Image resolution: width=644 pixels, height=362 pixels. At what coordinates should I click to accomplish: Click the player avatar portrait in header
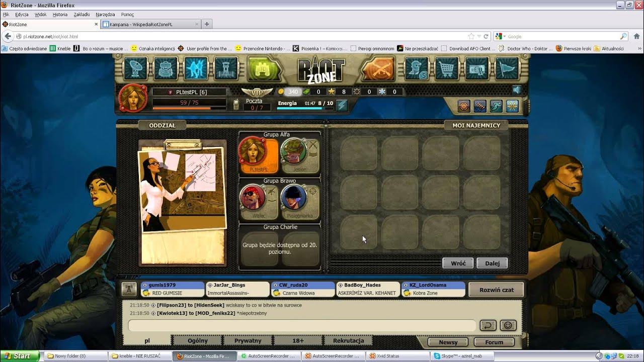click(x=133, y=98)
